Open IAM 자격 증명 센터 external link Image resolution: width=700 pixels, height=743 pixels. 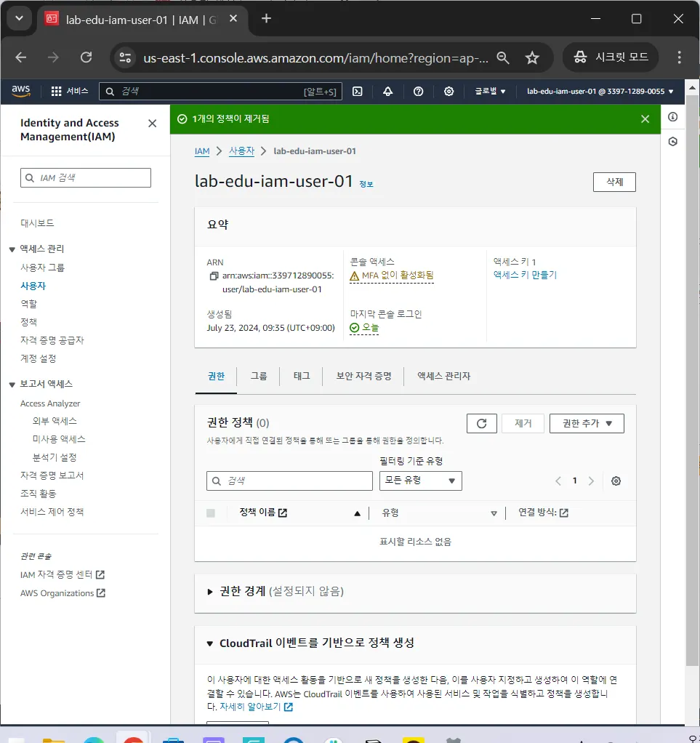pyautogui.click(x=62, y=575)
